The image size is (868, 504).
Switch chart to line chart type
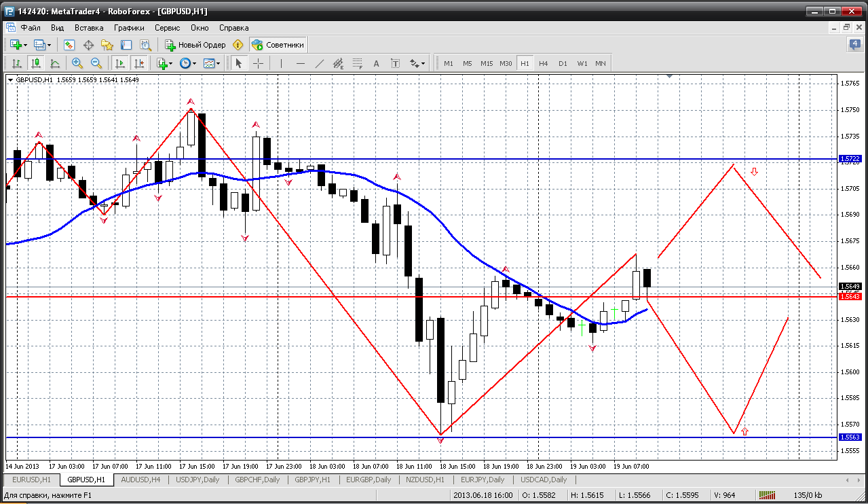point(55,63)
